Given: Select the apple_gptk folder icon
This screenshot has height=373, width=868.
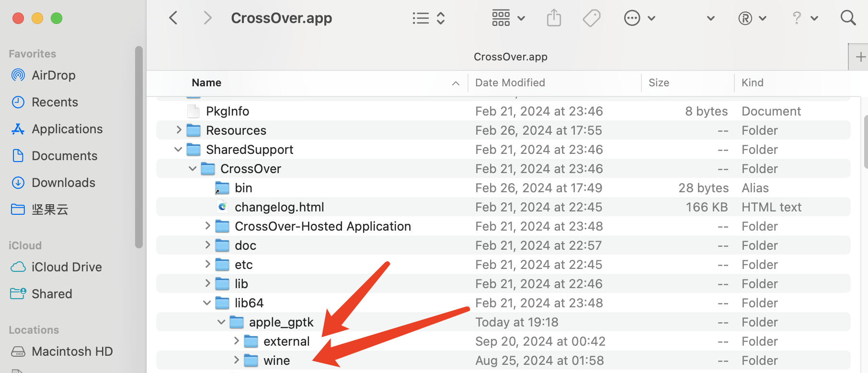Looking at the screenshot, I should point(237,322).
